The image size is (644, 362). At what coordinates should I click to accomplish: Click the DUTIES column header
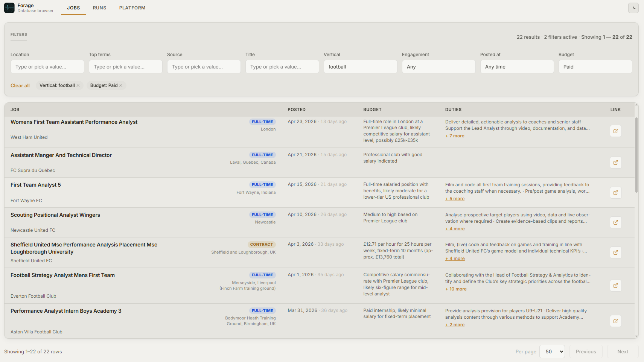(453, 110)
